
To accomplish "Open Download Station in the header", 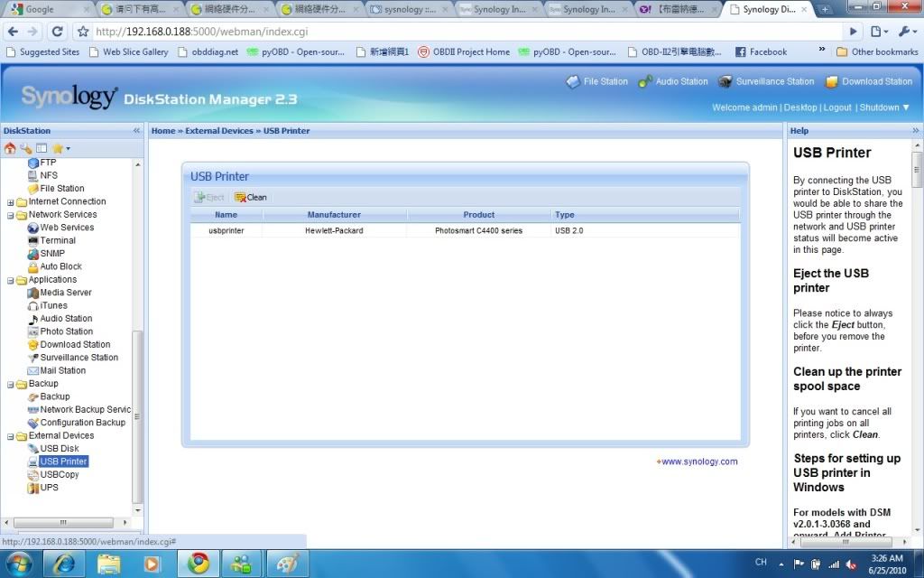I will (868, 81).
